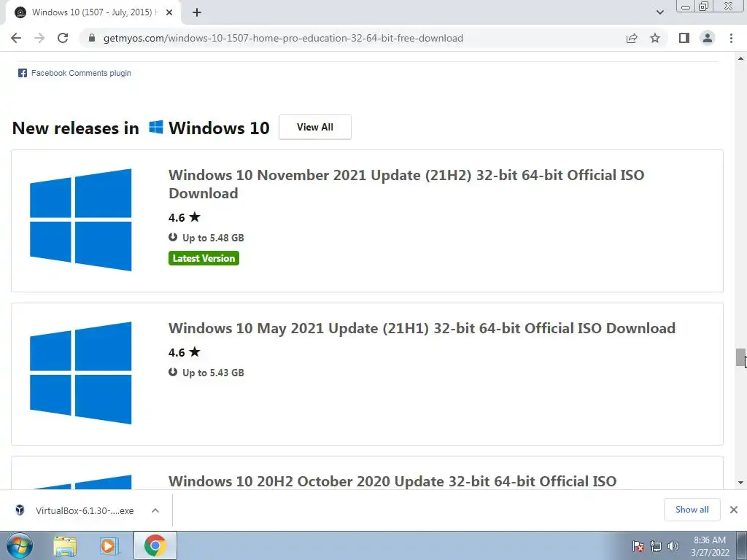Screen dimensions: 747x560
Task: Bookmark this tab with star icon
Action: pos(655,38)
